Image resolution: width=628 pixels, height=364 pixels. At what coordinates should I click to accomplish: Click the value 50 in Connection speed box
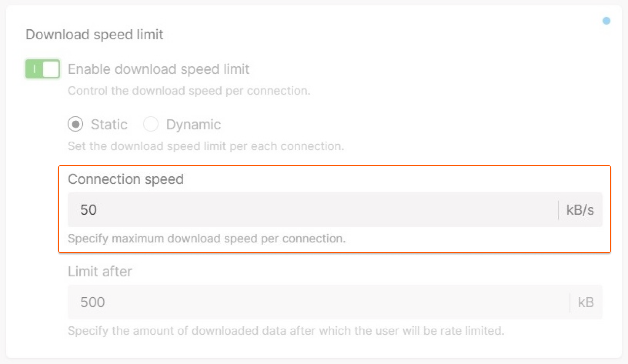click(88, 210)
